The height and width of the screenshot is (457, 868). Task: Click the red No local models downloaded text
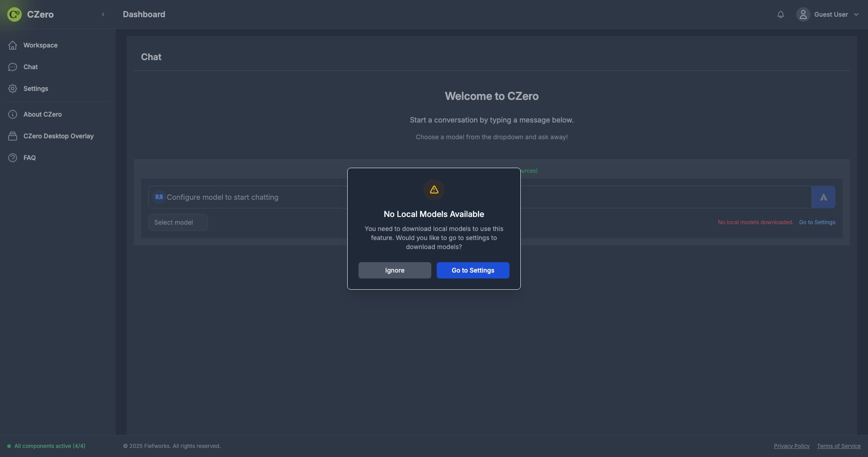755,222
